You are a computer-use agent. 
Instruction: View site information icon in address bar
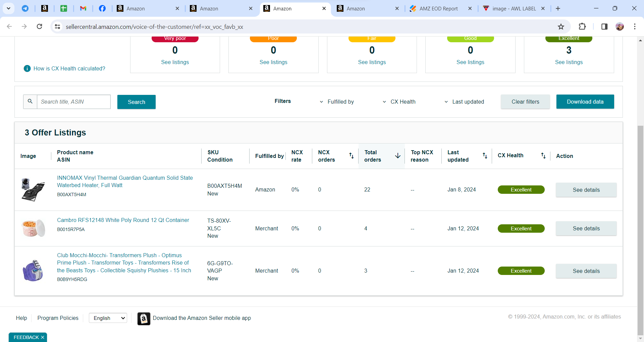pos(58,26)
